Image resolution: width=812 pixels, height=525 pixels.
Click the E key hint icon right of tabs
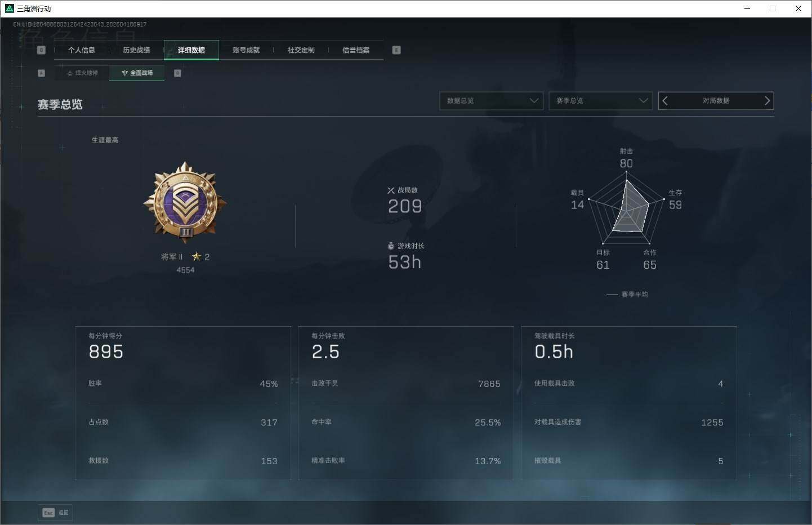pyautogui.click(x=396, y=50)
